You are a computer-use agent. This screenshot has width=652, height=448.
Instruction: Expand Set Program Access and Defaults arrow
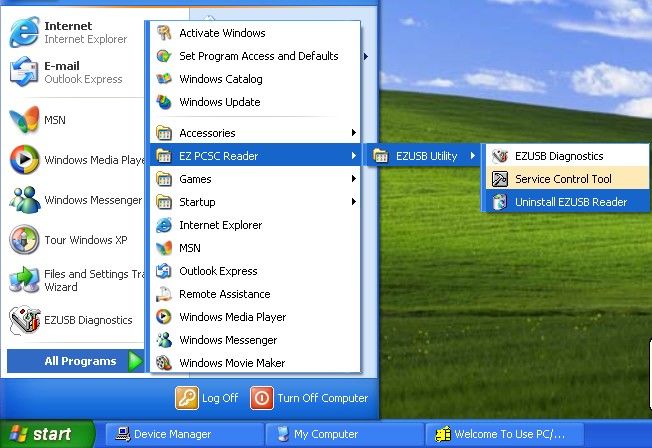coord(366,56)
